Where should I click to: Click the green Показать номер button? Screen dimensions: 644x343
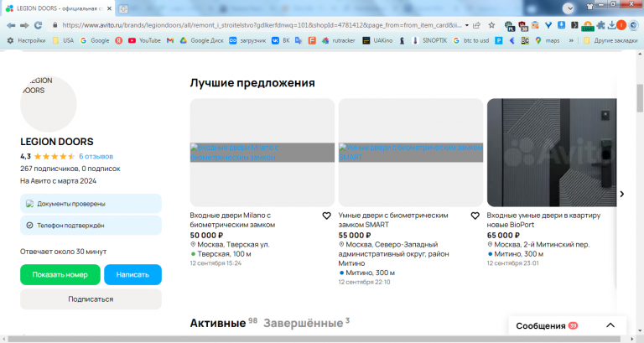coord(60,274)
